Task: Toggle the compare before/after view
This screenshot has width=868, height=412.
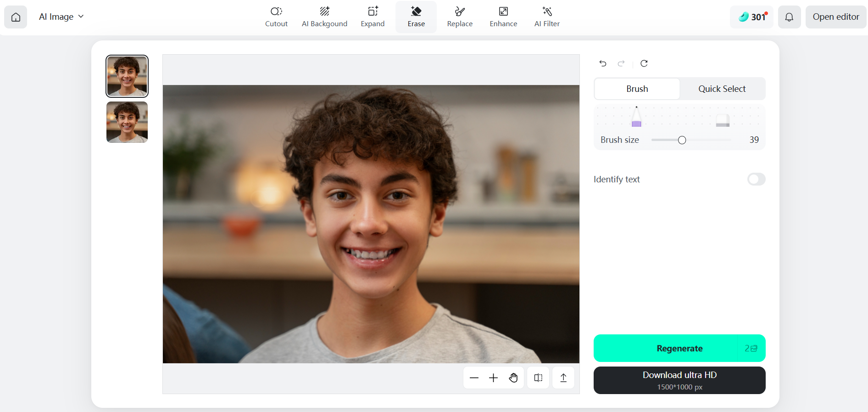Action: coord(538,378)
